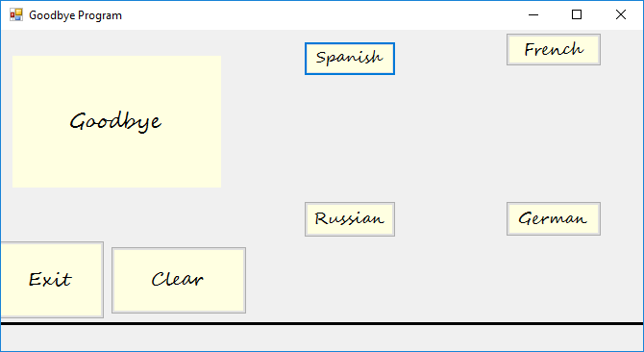The image size is (644, 352).
Task: Translate the greeting using French button
Action: point(554,50)
